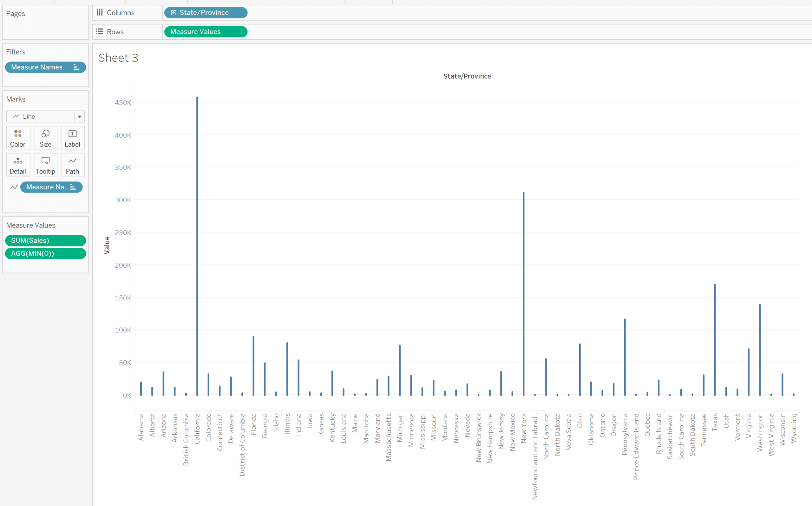Click the Columns shelf icon
The width and height of the screenshot is (812, 506).
pyautogui.click(x=99, y=12)
